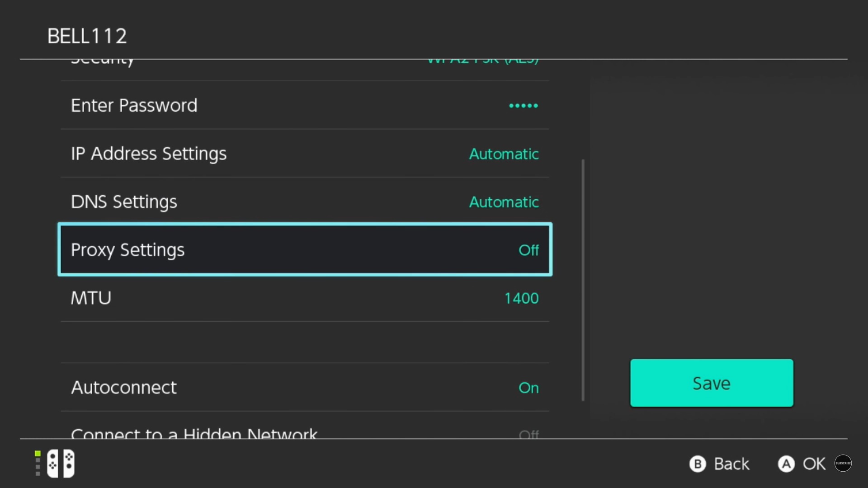Image resolution: width=868 pixels, height=488 pixels.
Task: Save the network settings
Action: click(712, 383)
